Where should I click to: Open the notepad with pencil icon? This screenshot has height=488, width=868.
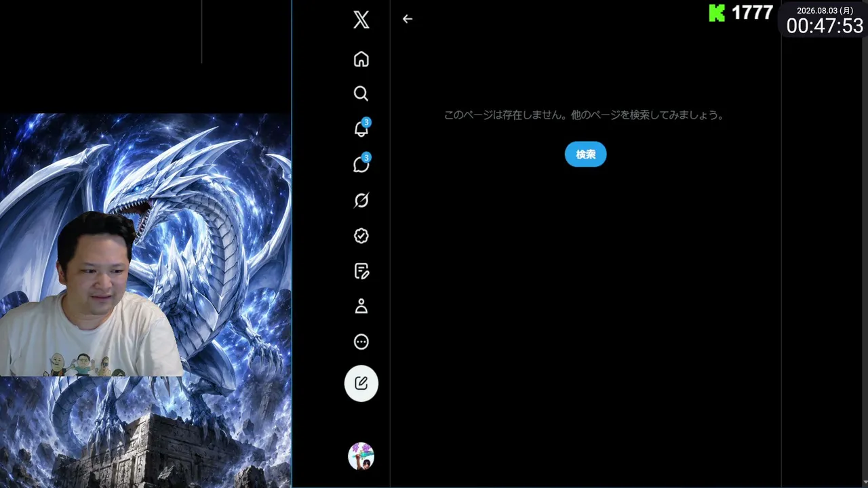pos(361,271)
